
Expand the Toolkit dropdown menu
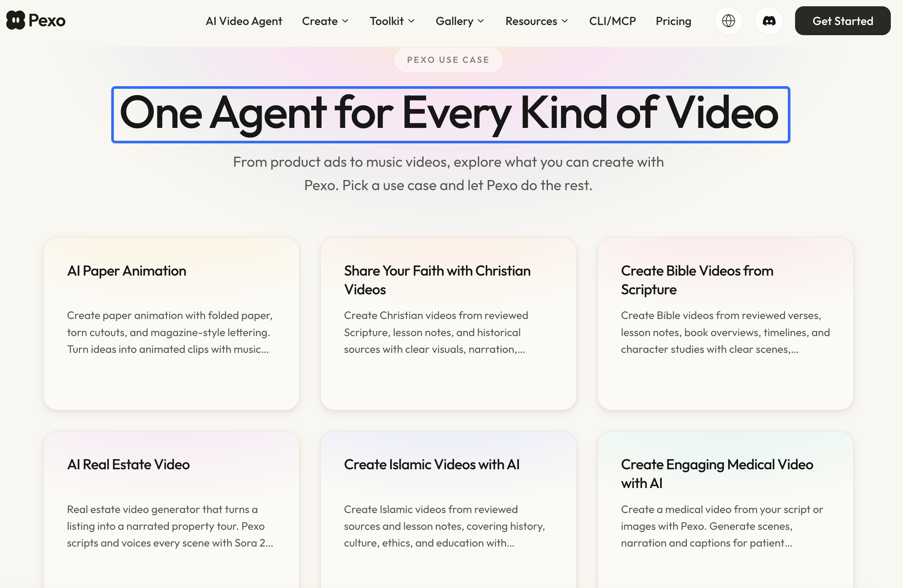(x=392, y=21)
